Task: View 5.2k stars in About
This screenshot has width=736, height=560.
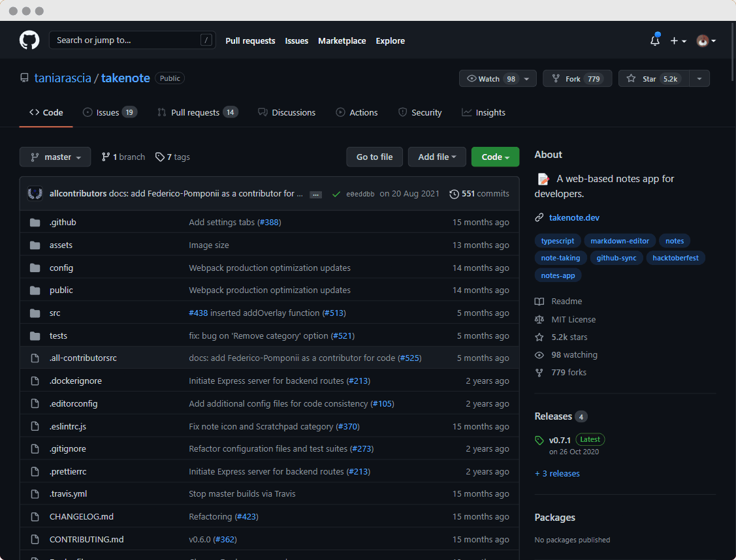Action: pos(561,337)
